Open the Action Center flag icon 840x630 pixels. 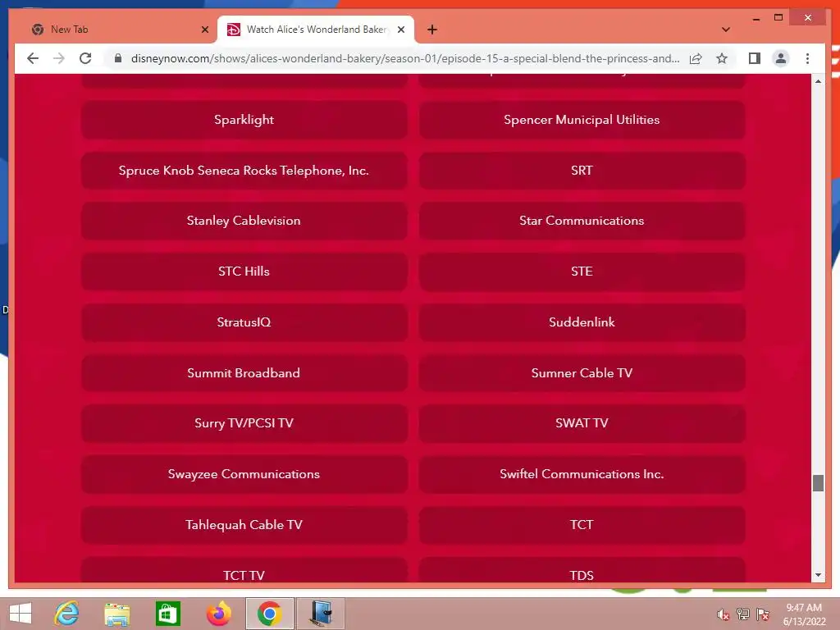pyautogui.click(x=763, y=614)
